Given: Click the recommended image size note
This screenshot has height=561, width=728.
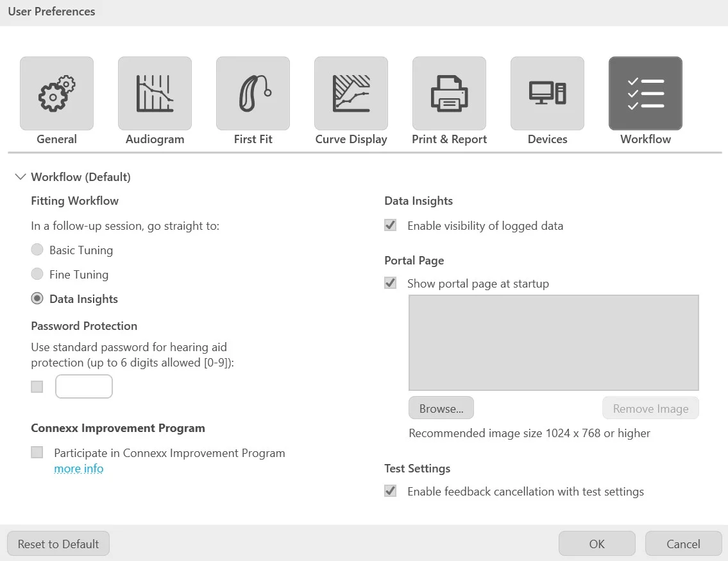Looking at the screenshot, I should pos(529,433).
